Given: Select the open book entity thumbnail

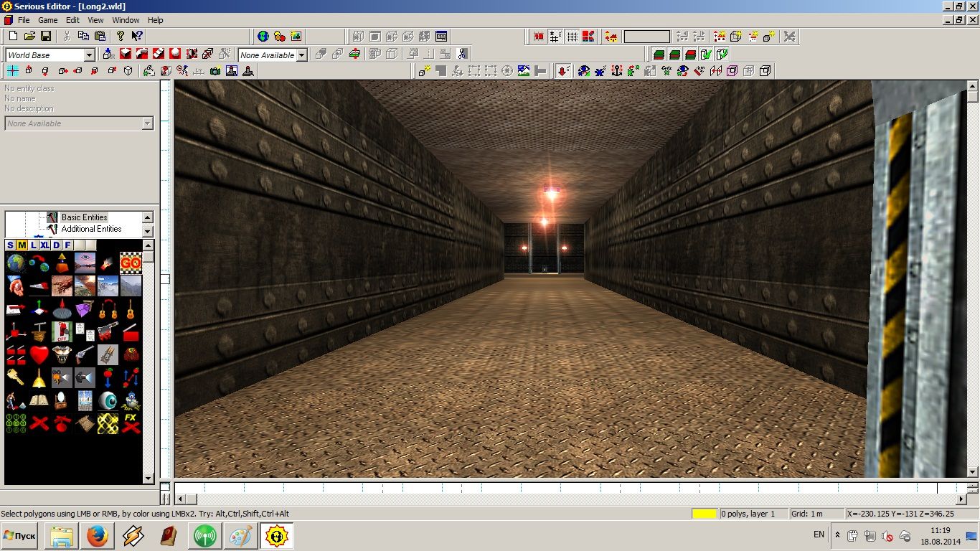Looking at the screenshot, I should click(x=39, y=400).
